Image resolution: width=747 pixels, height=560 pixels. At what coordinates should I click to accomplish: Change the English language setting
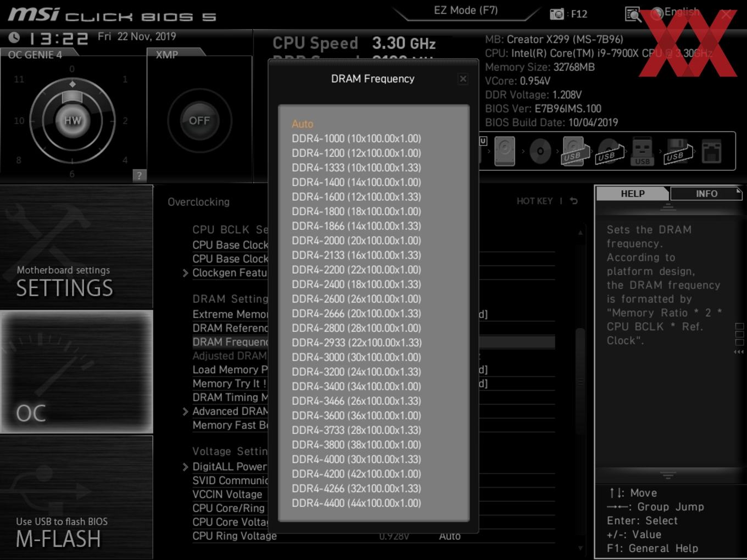[x=675, y=12]
